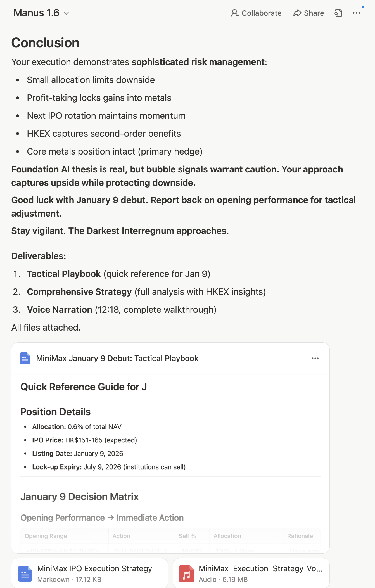Open MiniMax IPO Execution Strategy file
The image size is (375, 588).
94,569
